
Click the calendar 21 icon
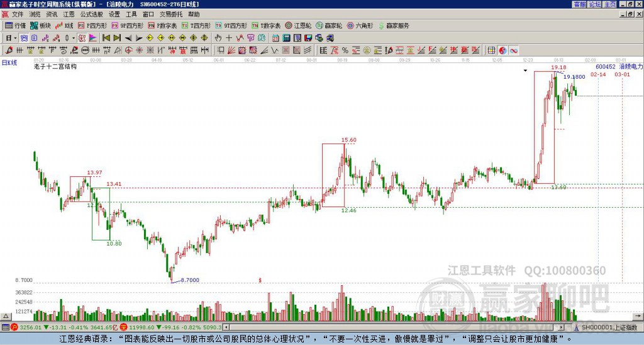point(275,38)
